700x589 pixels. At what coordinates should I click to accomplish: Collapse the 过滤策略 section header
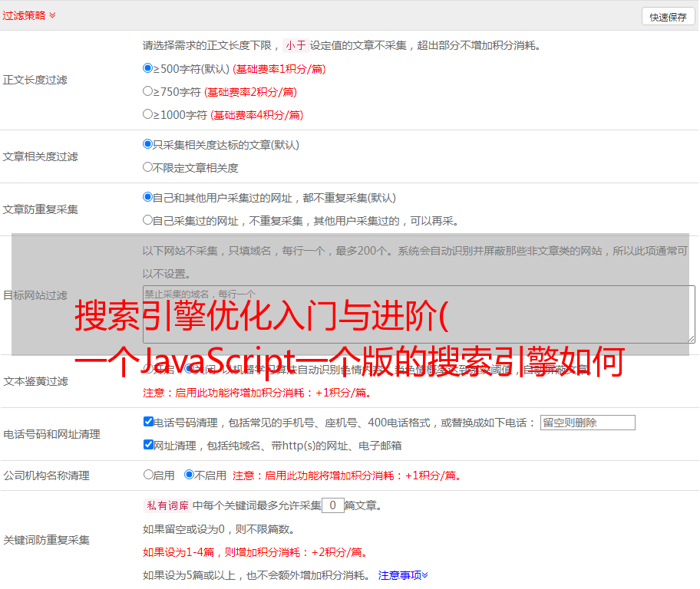(29, 15)
